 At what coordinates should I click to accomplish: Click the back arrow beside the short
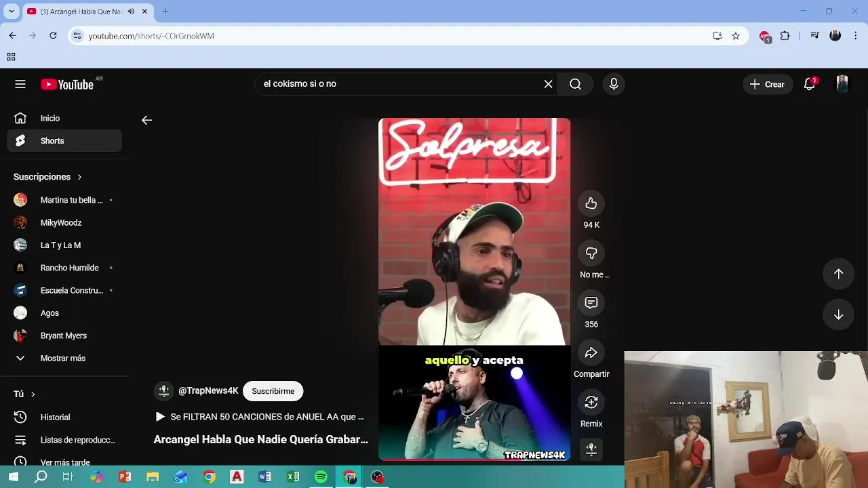[x=146, y=120]
